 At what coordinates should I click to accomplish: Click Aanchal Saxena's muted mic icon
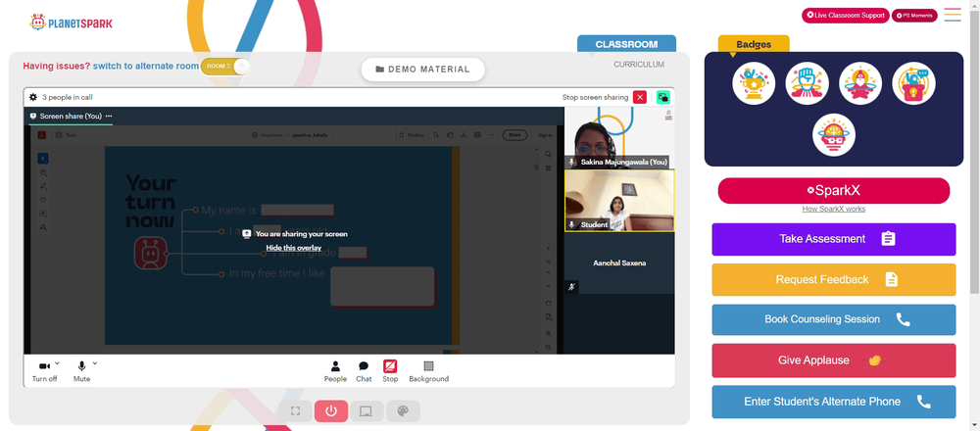click(x=571, y=287)
